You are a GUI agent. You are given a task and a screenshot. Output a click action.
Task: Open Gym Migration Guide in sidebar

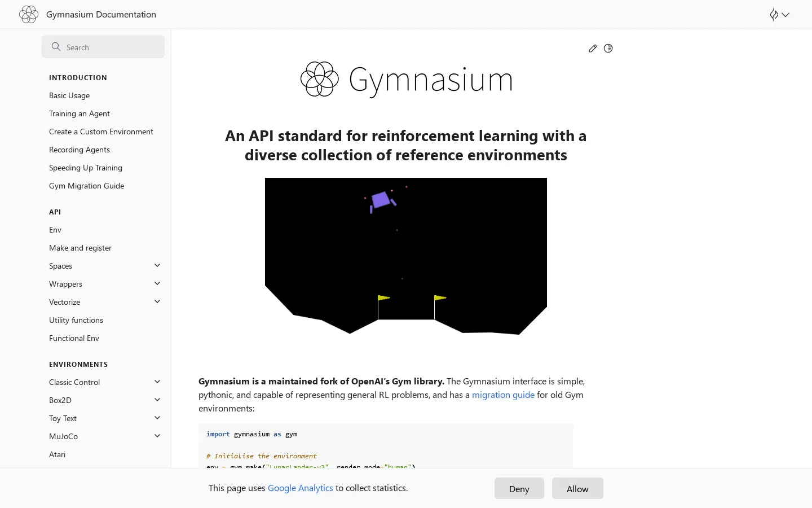click(x=86, y=186)
